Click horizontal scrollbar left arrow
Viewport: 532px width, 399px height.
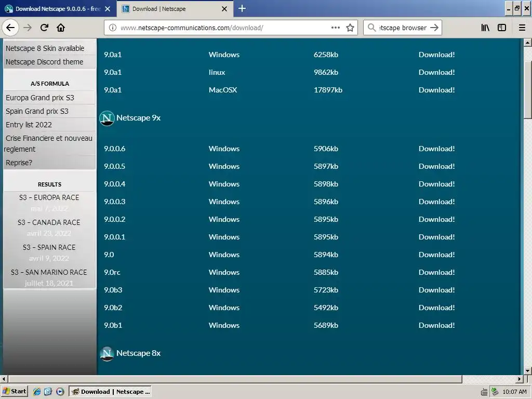tap(4, 379)
